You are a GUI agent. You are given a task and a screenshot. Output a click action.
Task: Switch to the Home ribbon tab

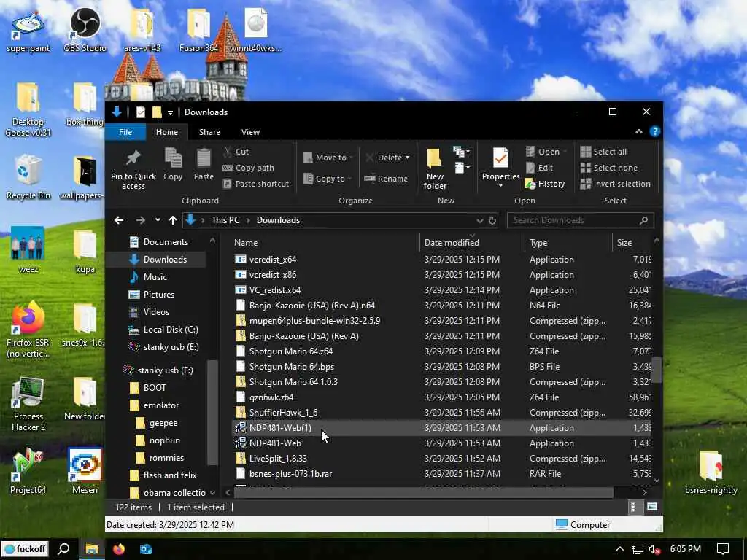pyautogui.click(x=167, y=132)
